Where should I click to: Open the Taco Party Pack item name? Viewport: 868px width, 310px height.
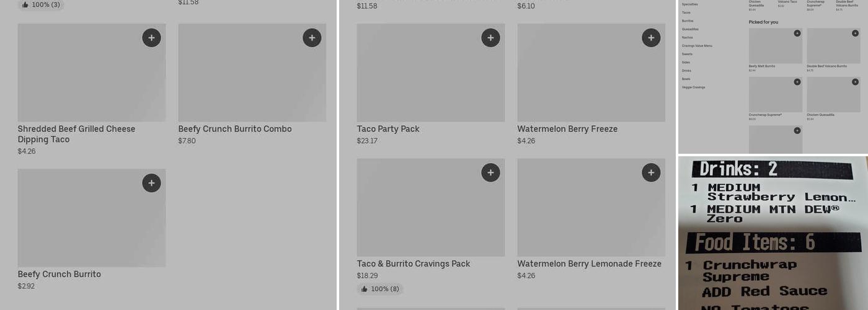pyautogui.click(x=388, y=129)
